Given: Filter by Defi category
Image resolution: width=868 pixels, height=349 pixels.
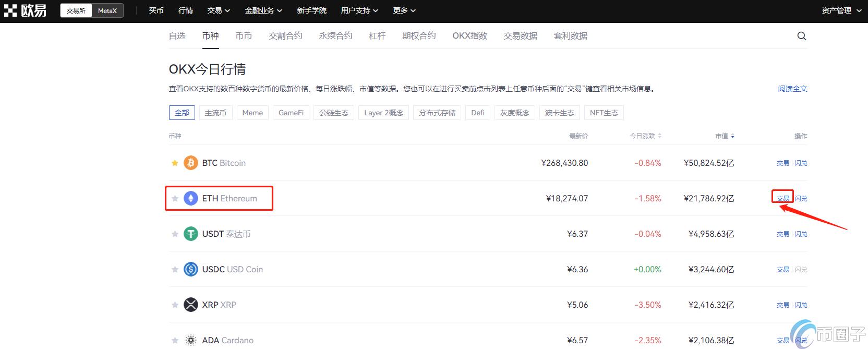Looking at the screenshot, I should tap(478, 113).
